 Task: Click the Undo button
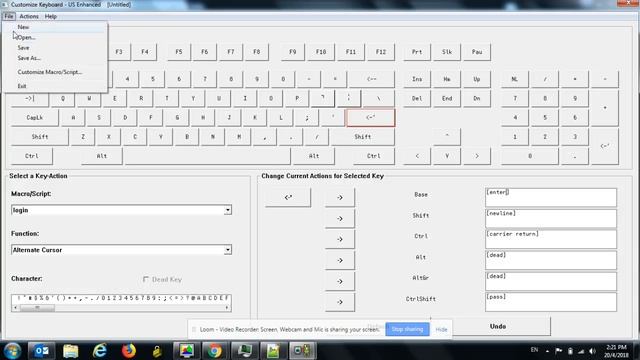pyautogui.click(x=498, y=327)
